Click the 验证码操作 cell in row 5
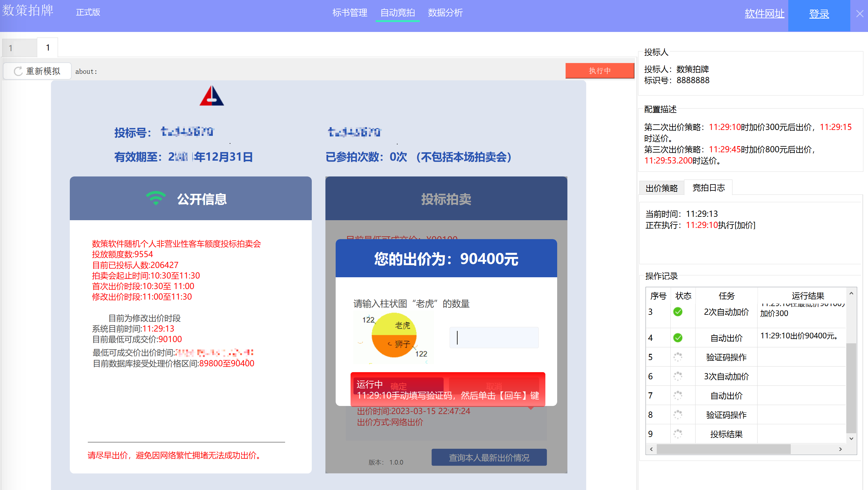Image resolution: width=868 pixels, height=490 pixels. (x=726, y=357)
